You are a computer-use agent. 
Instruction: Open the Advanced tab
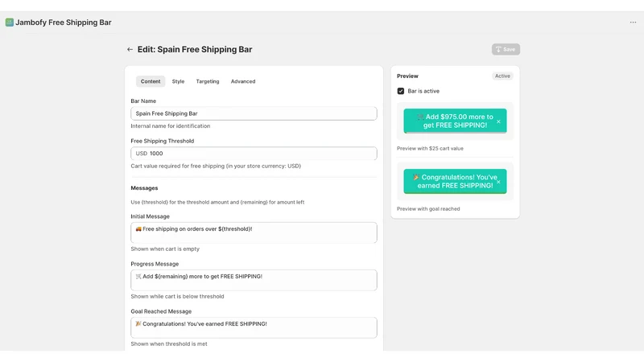pyautogui.click(x=243, y=81)
